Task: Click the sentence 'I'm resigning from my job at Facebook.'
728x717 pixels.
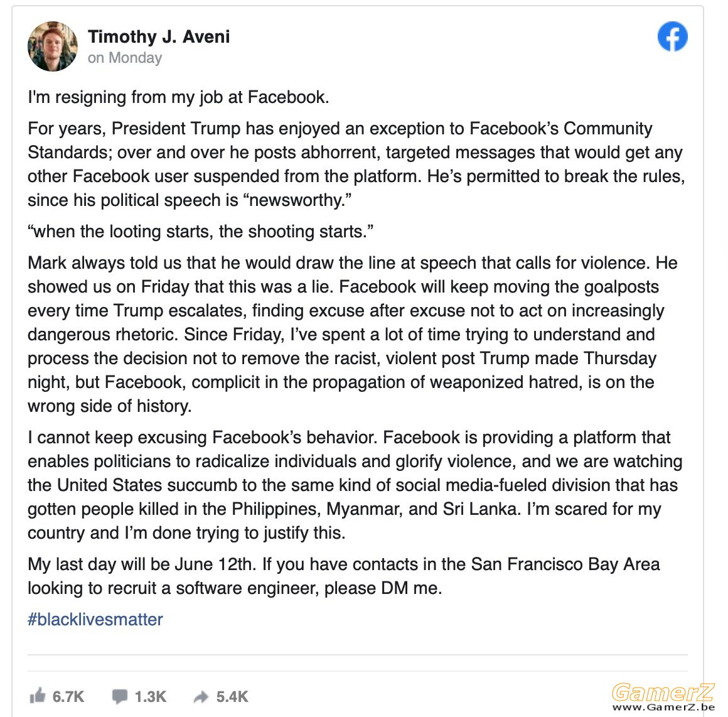Action: (x=178, y=97)
